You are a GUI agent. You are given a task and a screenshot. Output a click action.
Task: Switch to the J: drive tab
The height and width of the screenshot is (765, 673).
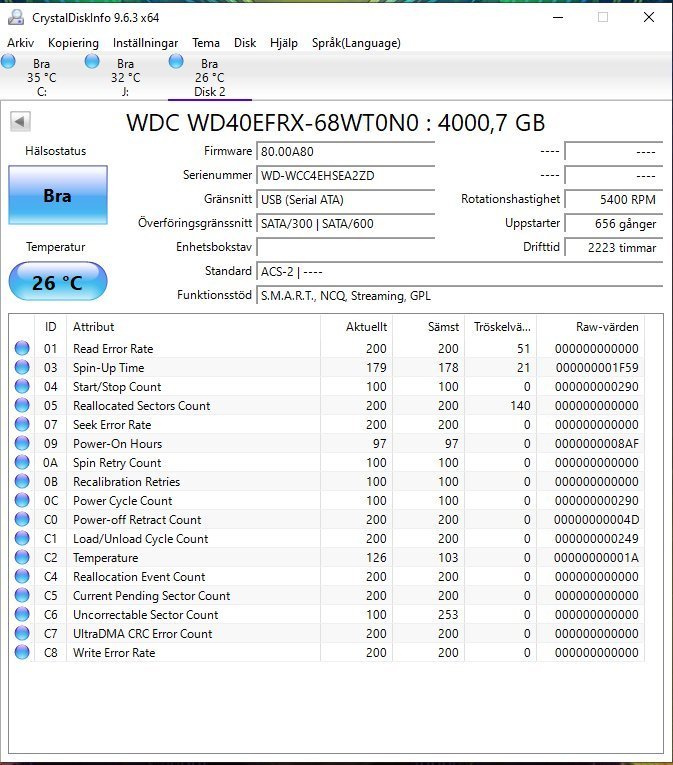[x=125, y=78]
